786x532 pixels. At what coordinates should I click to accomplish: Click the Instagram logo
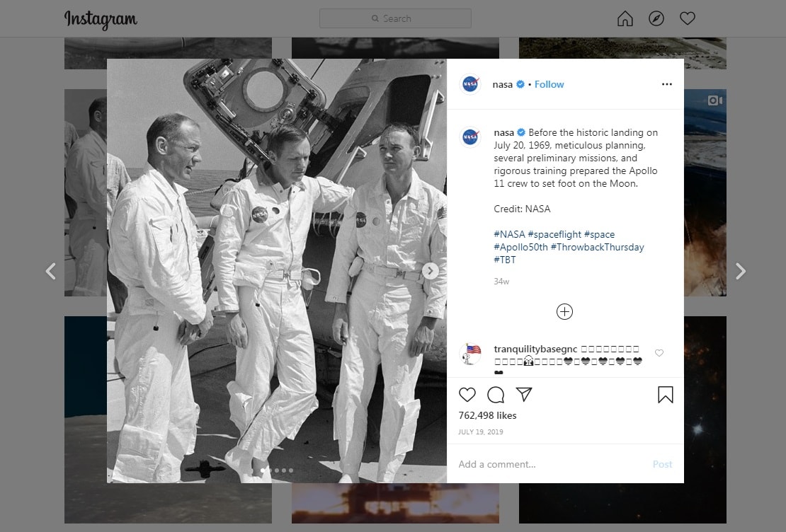click(101, 19)
